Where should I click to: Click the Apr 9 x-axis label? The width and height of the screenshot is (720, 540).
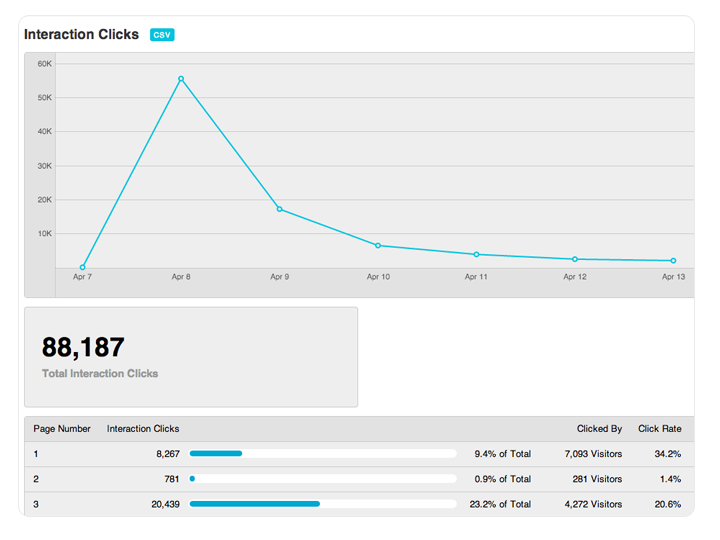[x=280, y=277]
